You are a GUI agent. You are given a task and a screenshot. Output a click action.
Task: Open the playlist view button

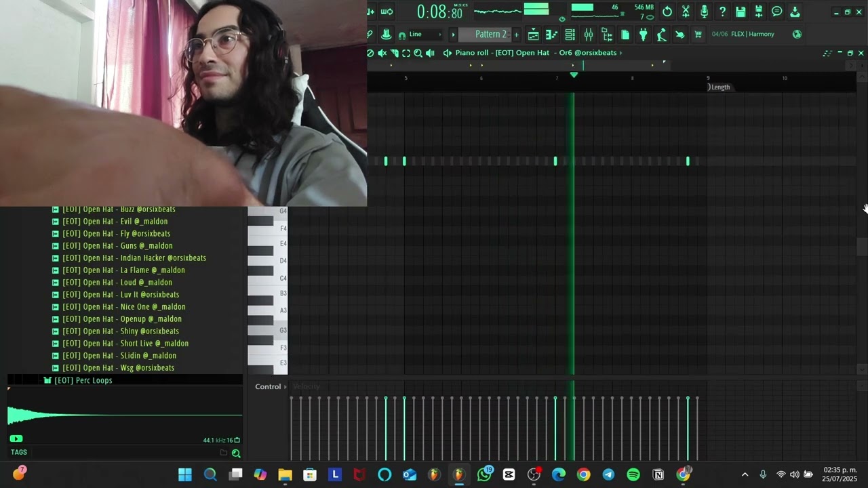tap(533, 35)
